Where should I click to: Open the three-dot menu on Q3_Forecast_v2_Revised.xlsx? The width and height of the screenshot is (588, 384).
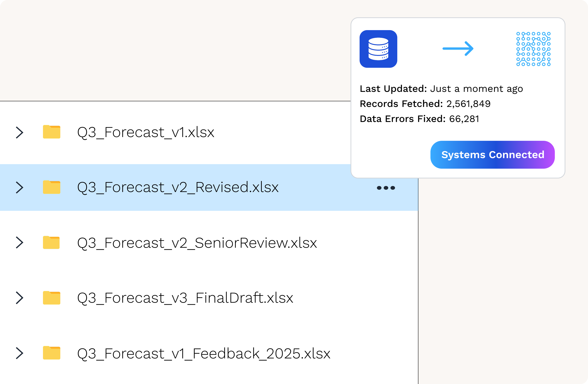tap(386, 188)
